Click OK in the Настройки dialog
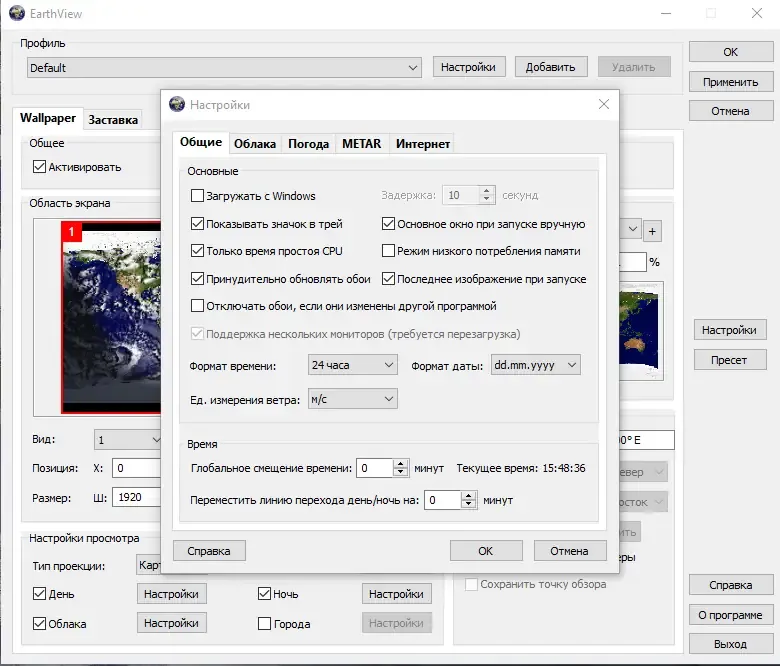This screenshot has height=666, width=780. [x=486, y=551]
